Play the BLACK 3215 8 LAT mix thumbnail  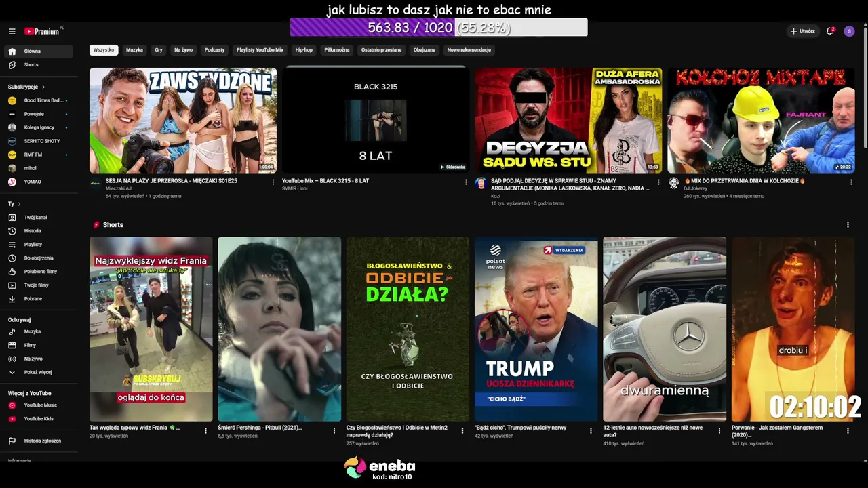[376, 121]
